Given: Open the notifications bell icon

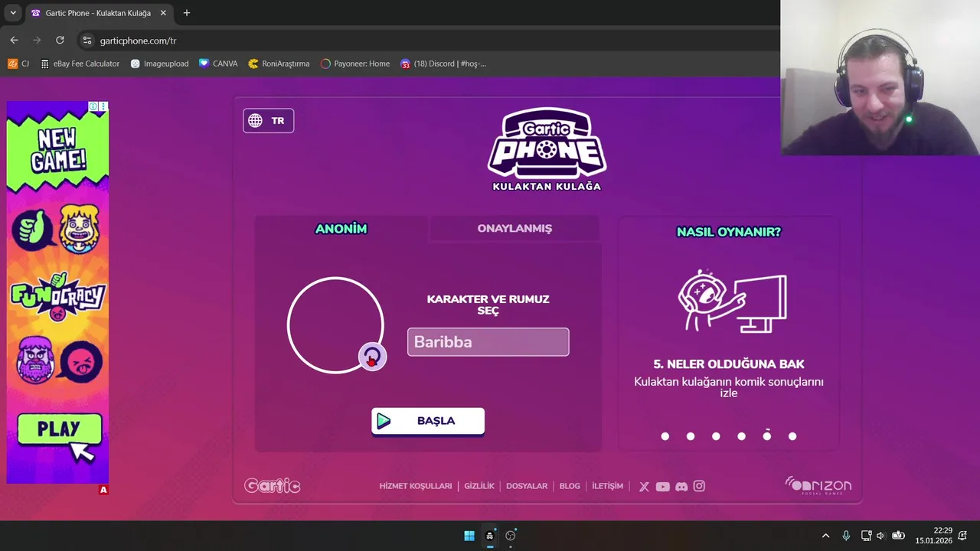Looking at the screenshot, I should tap(963, 536).
